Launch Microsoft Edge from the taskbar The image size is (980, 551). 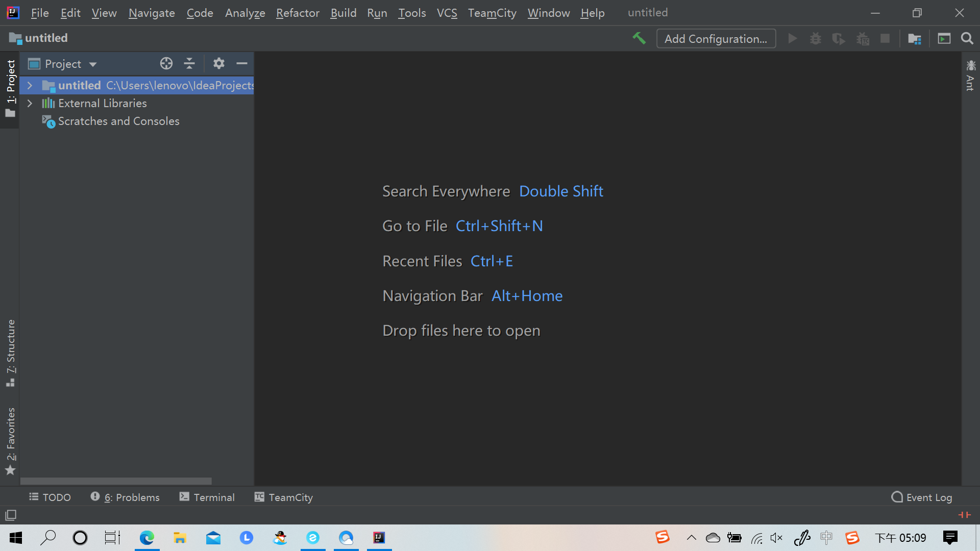point(148,538)
